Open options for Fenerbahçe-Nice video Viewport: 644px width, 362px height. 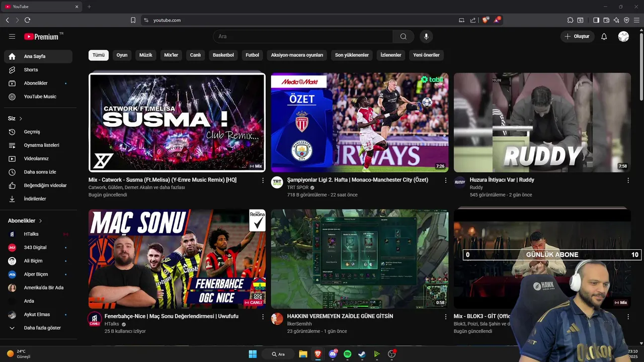pos(263,317)
